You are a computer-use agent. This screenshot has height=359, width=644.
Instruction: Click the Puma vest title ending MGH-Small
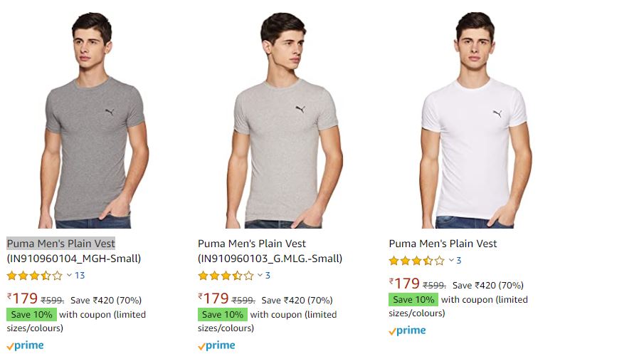(74, 251)
